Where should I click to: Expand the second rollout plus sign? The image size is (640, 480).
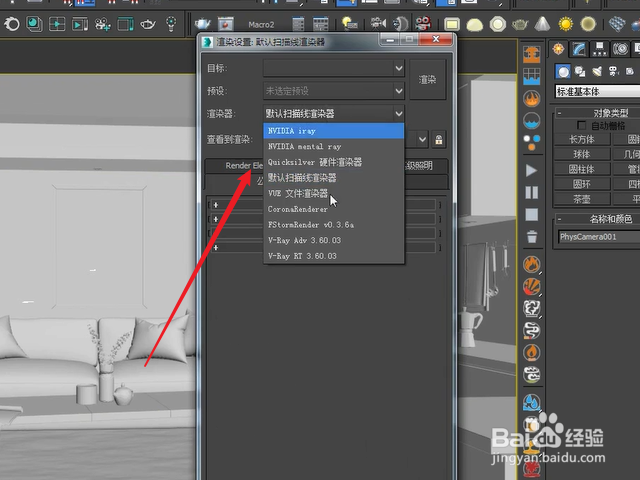coord(216,219)
